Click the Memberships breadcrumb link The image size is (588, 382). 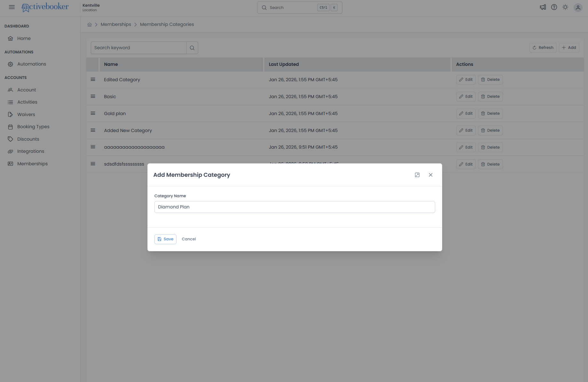(x=116, y=25)
